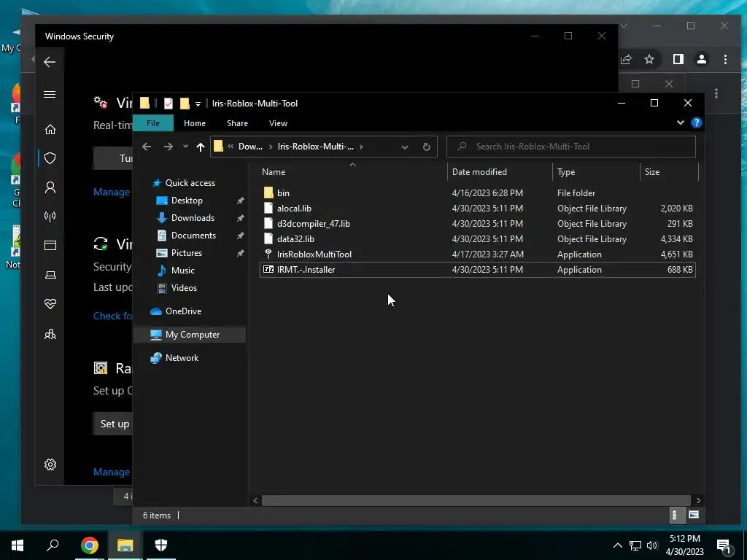Open Account protection person icon
747x560 pixels.
[x=50, y=187]
